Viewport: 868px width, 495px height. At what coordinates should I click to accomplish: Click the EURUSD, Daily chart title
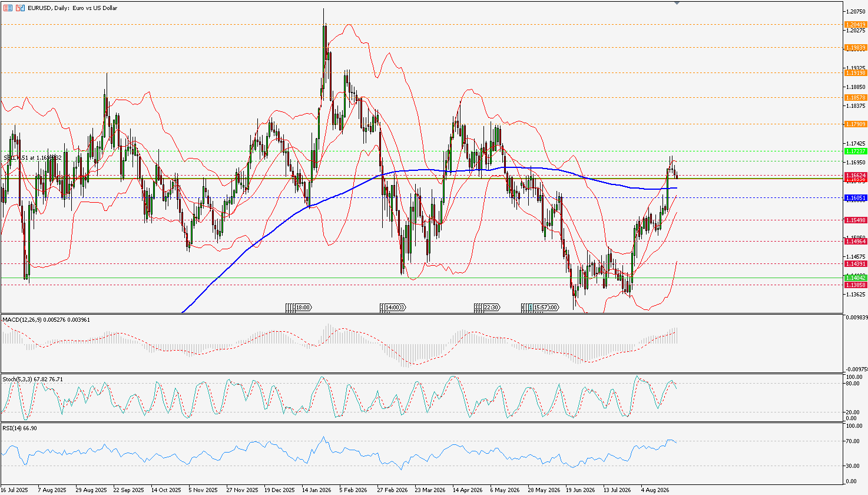click(72, 8)
